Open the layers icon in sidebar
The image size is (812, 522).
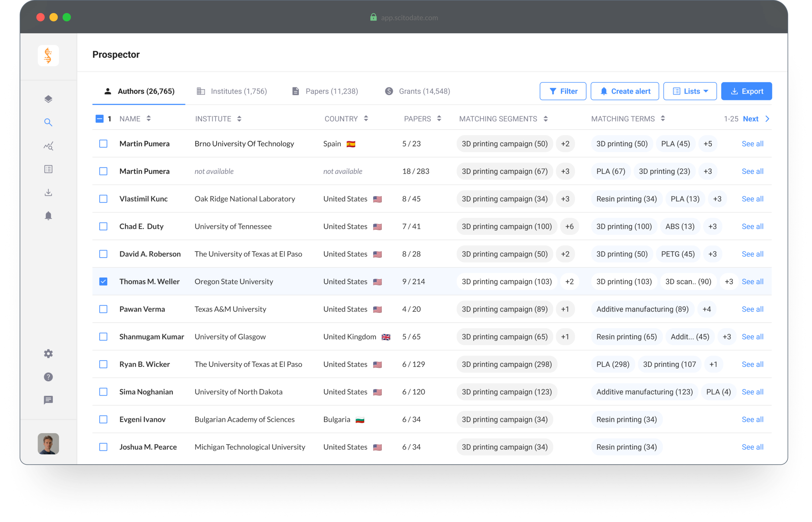coord(48,99)
